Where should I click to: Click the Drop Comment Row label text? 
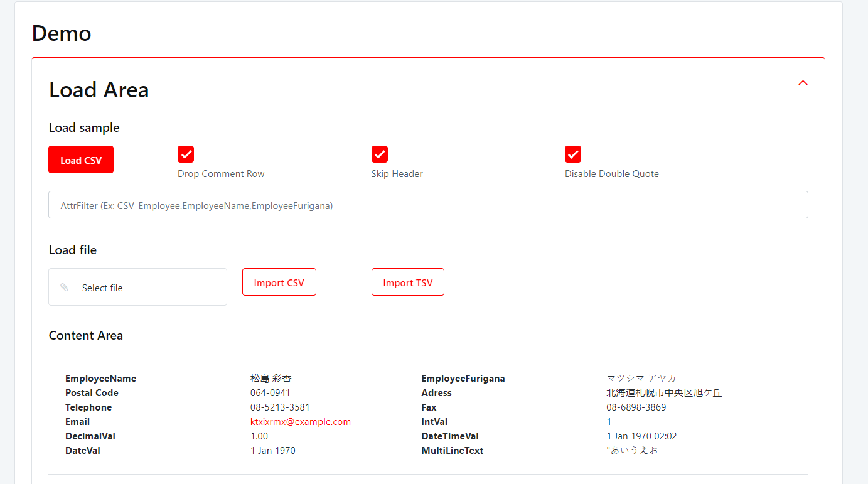tap(221, 174)
